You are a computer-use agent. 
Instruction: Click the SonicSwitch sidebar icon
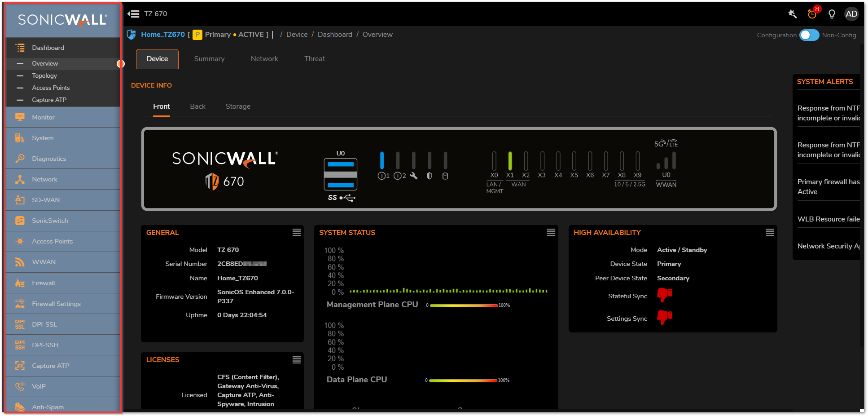pyautogui.click(x=20, y=221)
